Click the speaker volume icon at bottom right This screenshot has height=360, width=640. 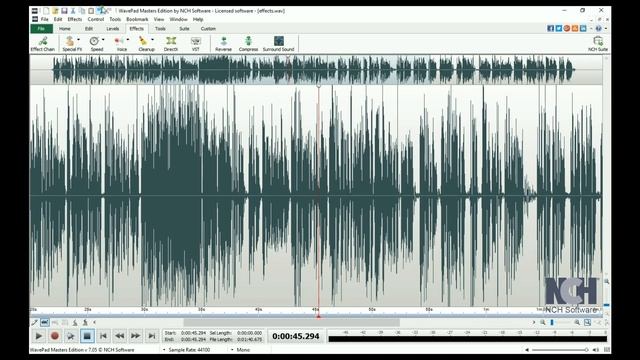[x=596, y=350]
